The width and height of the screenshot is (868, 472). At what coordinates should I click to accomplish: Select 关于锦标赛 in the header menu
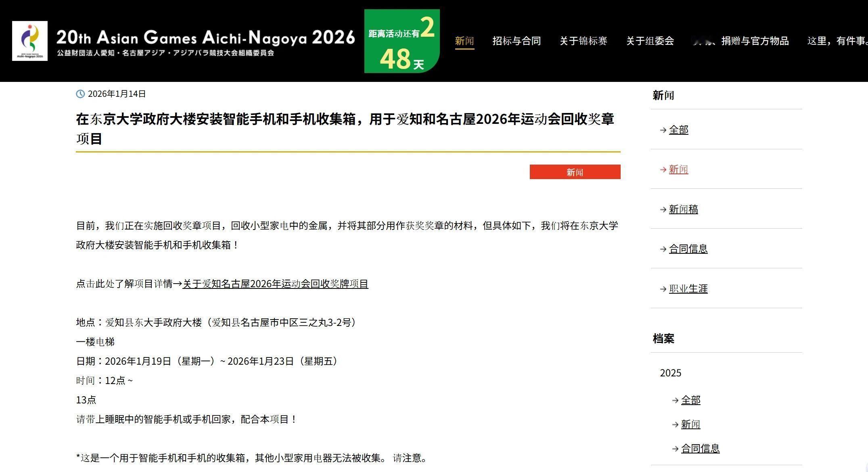(x=583, y=41)
